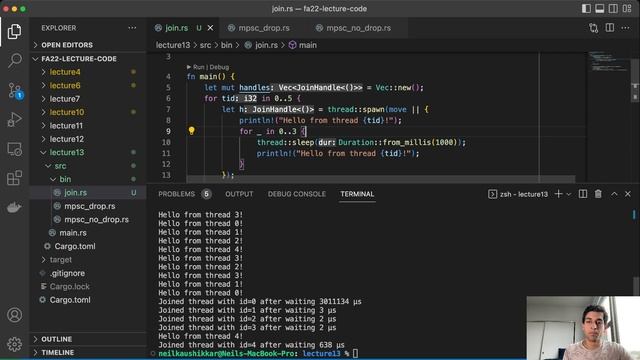Click the lightbulb code action icon
The image size is (640, 360).
(191, 131)
